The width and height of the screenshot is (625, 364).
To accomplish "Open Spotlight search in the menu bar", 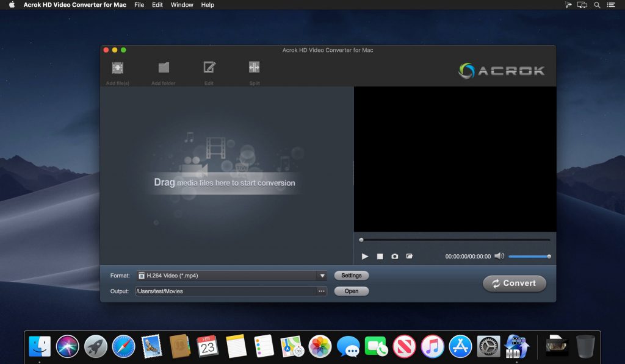I will 595,5.
